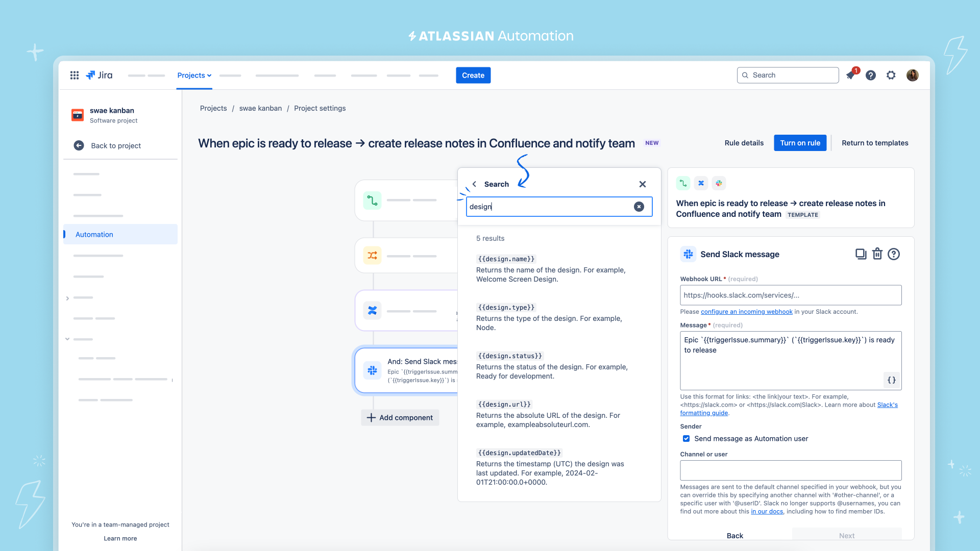Duplicate the Send Slack message component
This screenshot has height=551, width=980.
[861, 254]
